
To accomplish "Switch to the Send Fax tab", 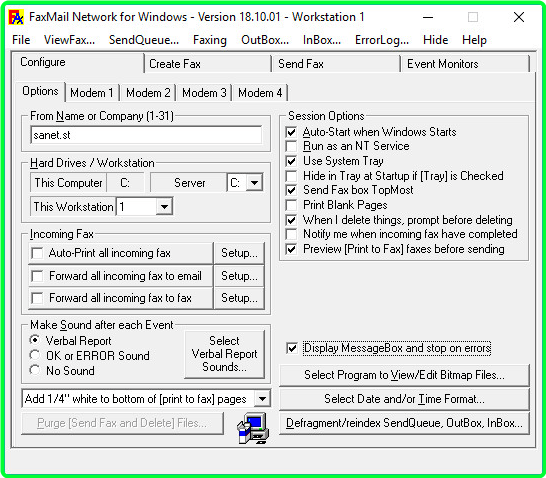I will point(336,64).
